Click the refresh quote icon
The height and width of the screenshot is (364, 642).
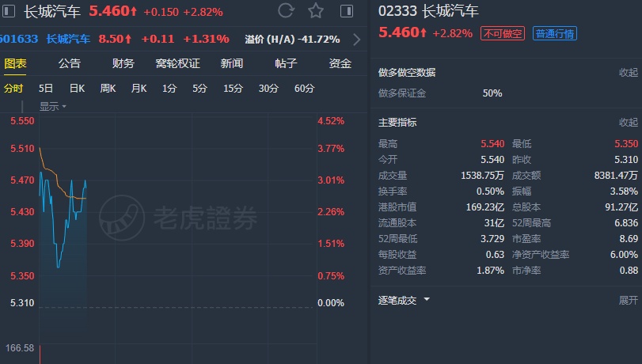pos(287,11)
